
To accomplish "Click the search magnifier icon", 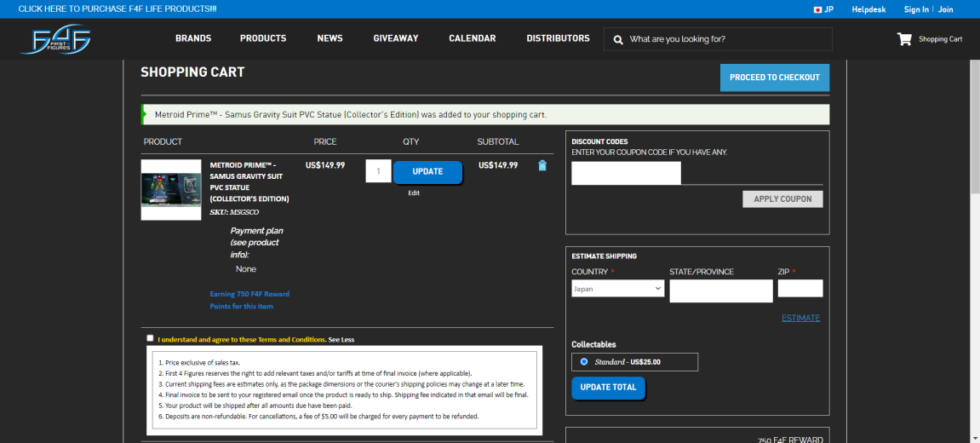I will point(618,39).
